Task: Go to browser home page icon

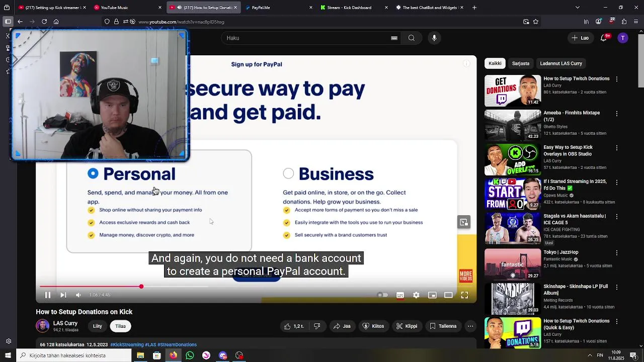Action: (x=56, y=22)
